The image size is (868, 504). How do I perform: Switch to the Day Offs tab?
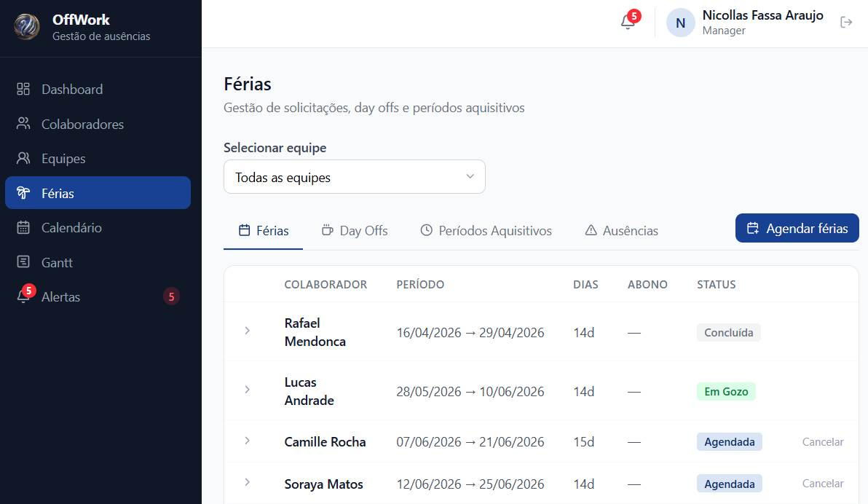[355, 230]
